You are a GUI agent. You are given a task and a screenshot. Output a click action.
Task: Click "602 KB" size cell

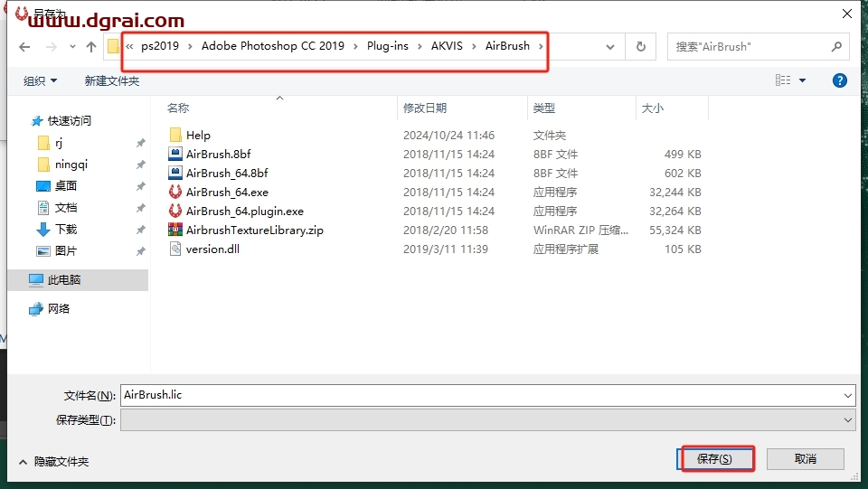pyautogui.click(x=683, y=174)
